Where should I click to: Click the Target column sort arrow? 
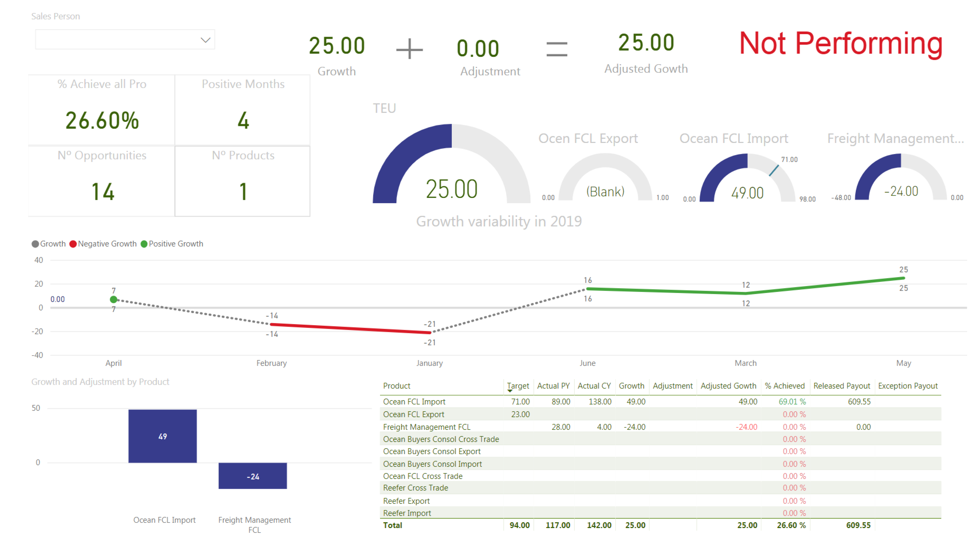[510, 391]
